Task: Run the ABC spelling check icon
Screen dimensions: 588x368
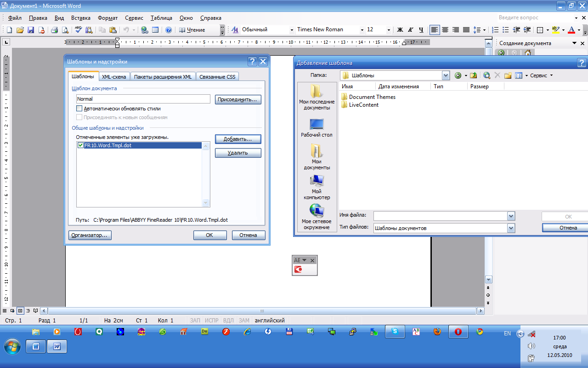Action: click(x=78, y=30)
